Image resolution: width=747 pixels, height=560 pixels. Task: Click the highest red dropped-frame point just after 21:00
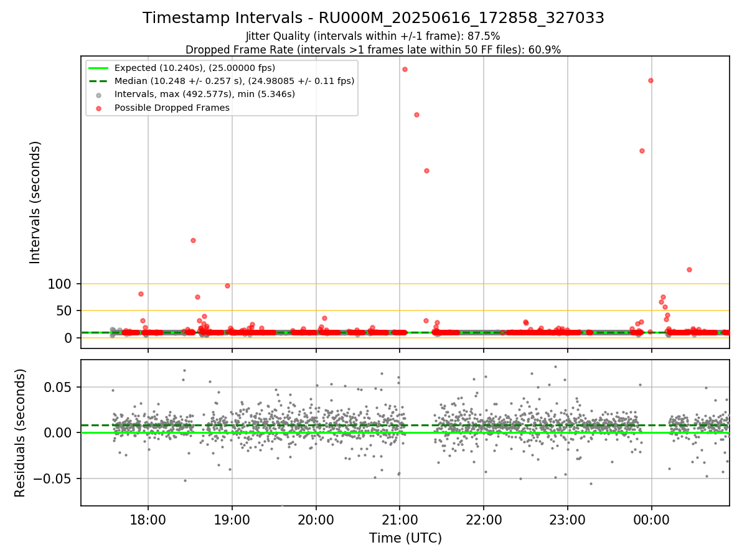pyautogui.click(x=405, y=69)
